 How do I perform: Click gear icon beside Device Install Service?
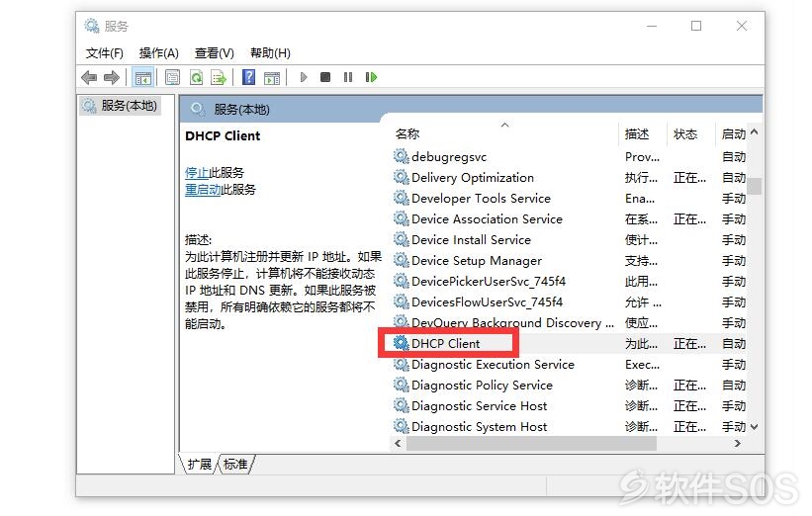point(401,239)
